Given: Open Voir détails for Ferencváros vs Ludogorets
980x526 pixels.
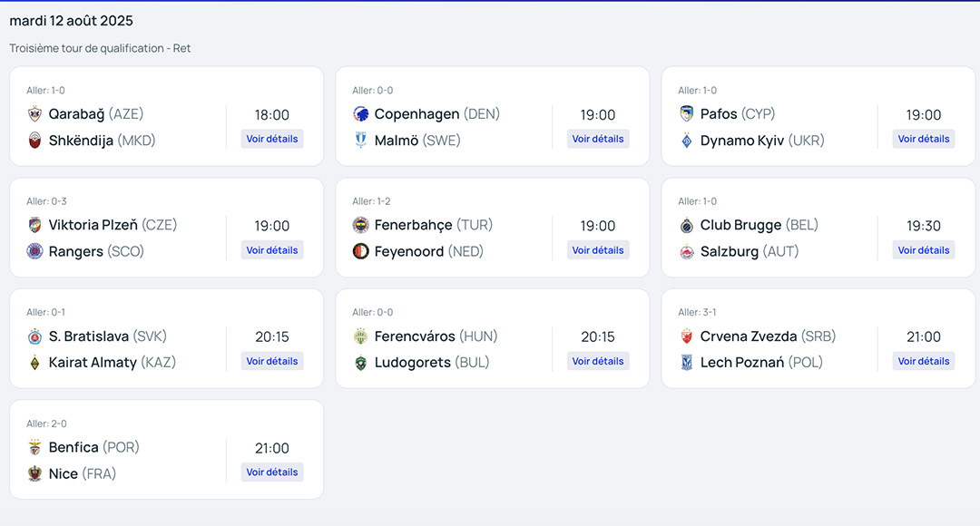Looking at the screenshot, I should [598, 361].
